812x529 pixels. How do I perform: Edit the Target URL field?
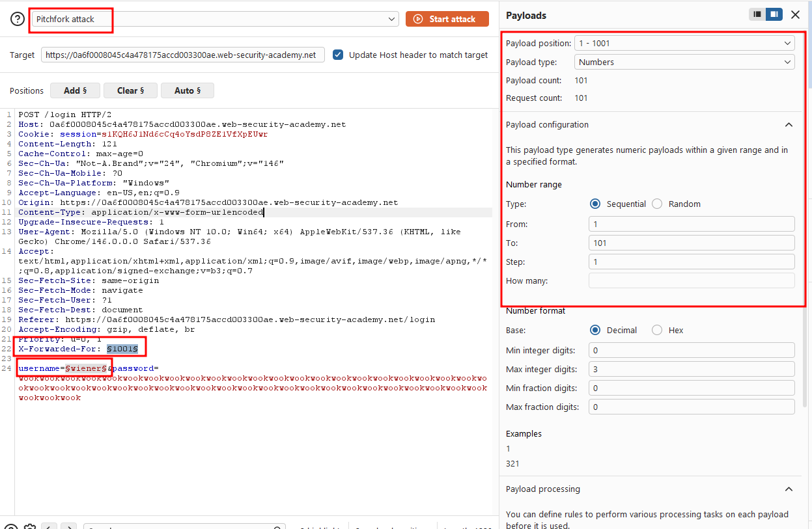[182, 55]
